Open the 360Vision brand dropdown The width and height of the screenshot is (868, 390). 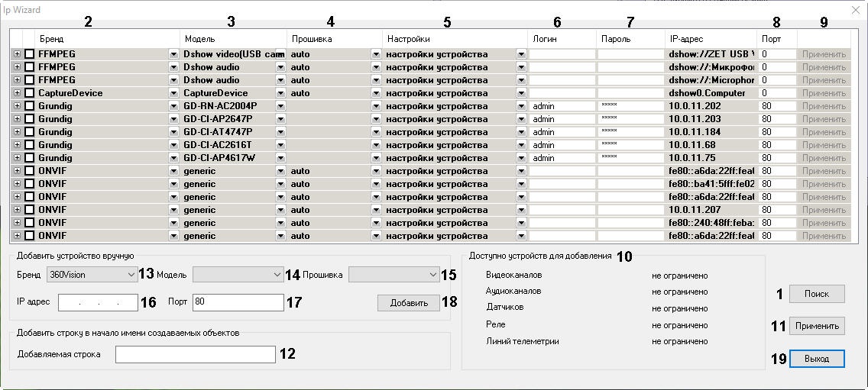click(x=129, y=274)
